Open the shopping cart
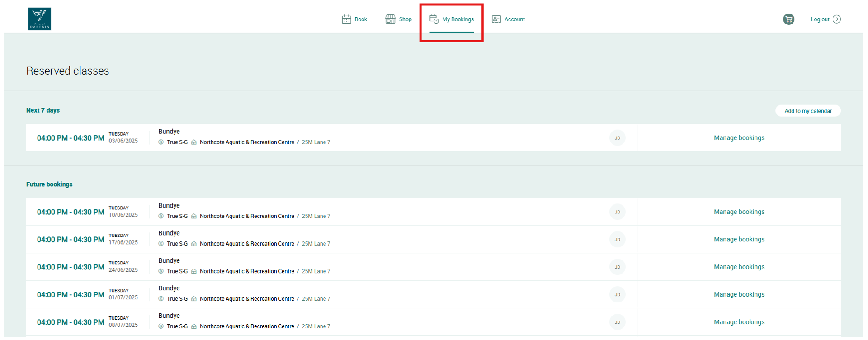 click(788, 19)
